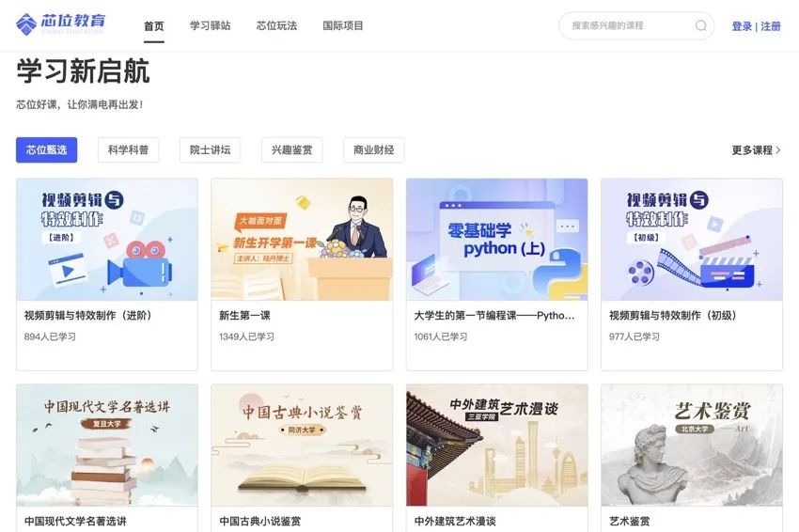The width and height of the screenshot is (799, 532).
Task: Select the 科学科普 category filter
Action: click(129, 149)
